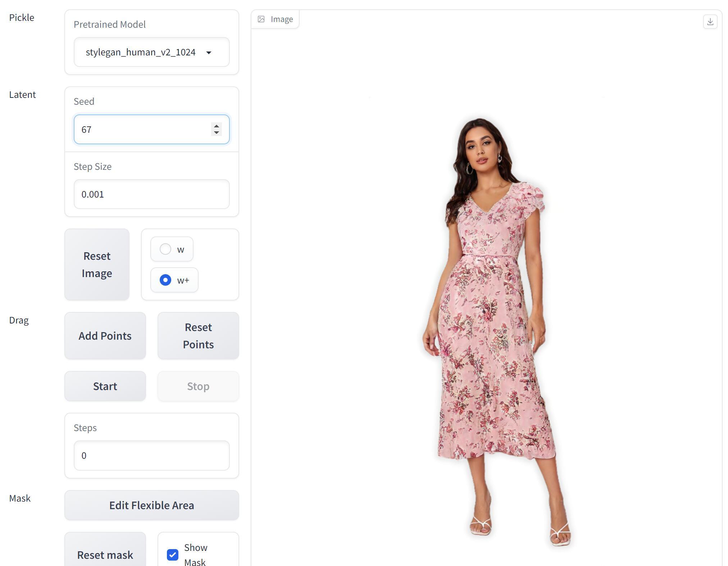Click the Pickle section label
The width and height of the screenshot is (728, 566).
pyautogui.click(x=22, y=18)
